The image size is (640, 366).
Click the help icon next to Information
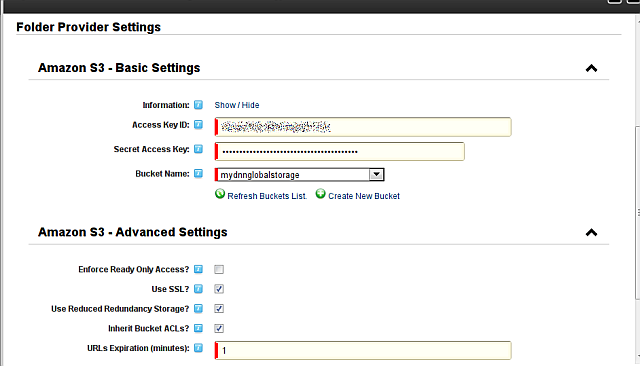198,105
